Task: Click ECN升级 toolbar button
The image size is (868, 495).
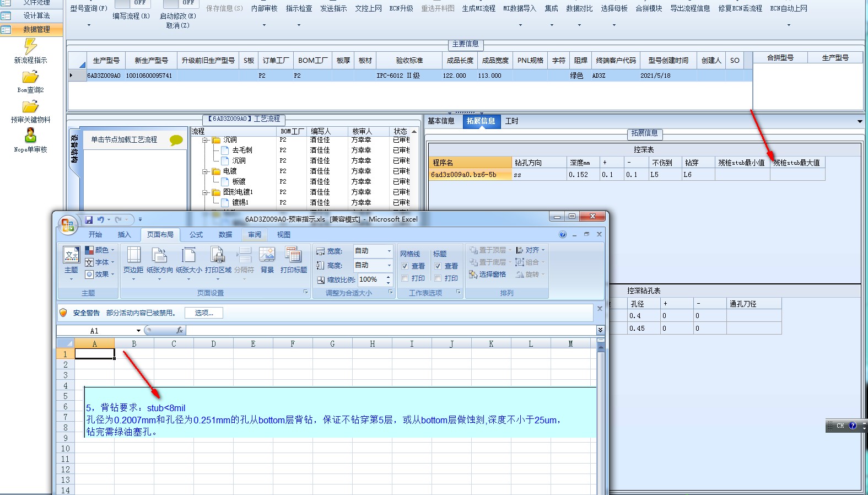Action: (x=401, y=8)
